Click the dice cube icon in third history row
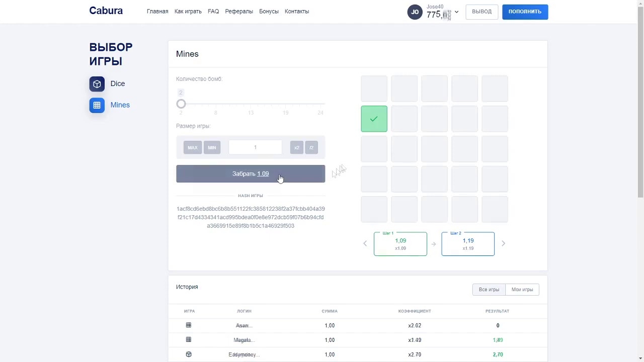The image size is (644, 362). tap(189, 354)
